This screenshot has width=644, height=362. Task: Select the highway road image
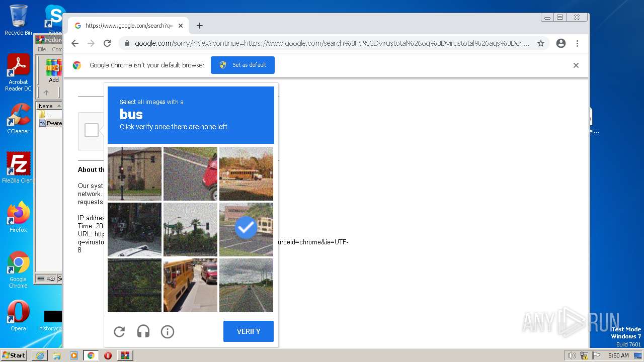[246, 285]
